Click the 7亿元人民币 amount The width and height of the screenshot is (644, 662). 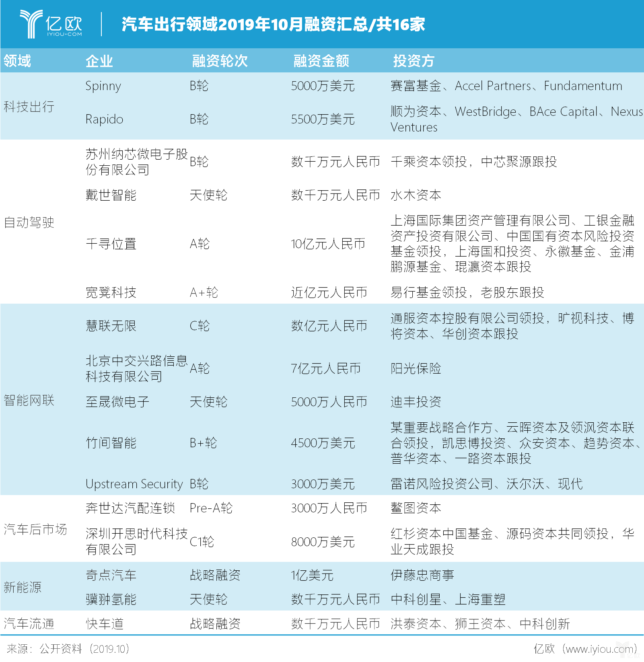point(326,368)
